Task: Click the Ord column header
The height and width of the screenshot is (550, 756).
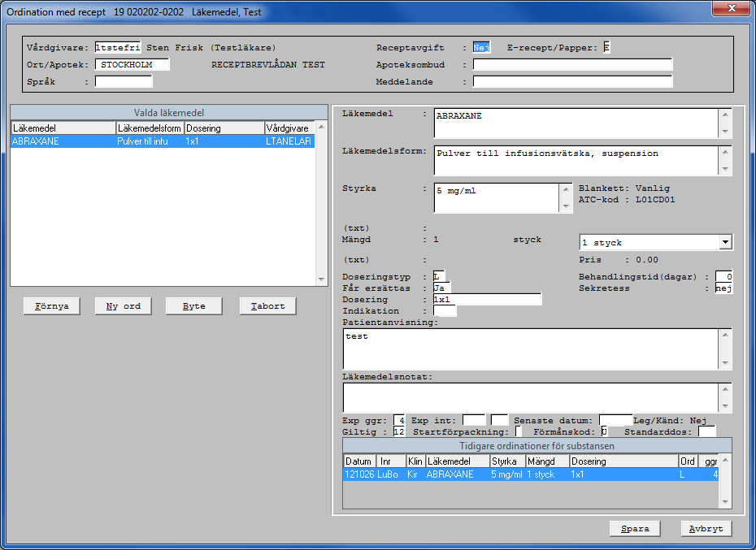Action: tap(688, 461)
